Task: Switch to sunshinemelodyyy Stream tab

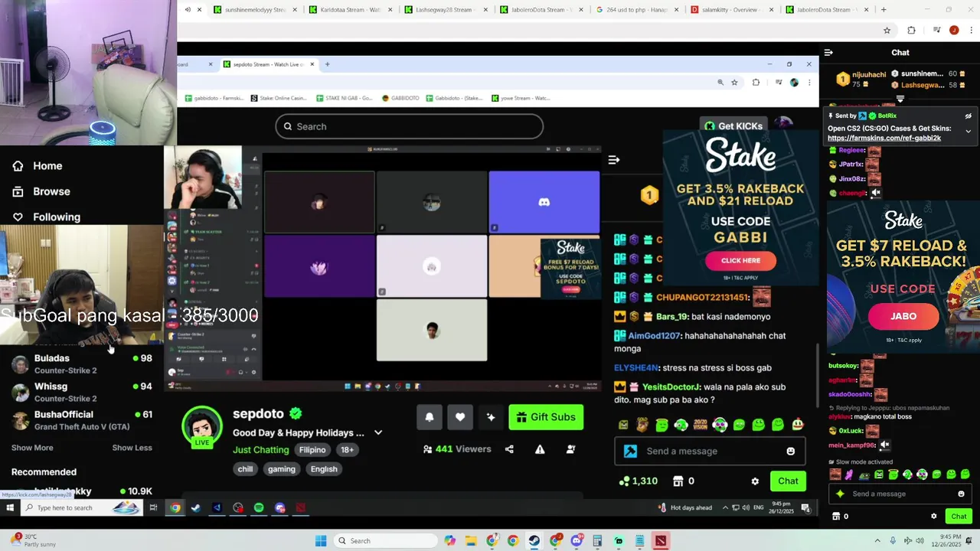Action: point(255,10)
